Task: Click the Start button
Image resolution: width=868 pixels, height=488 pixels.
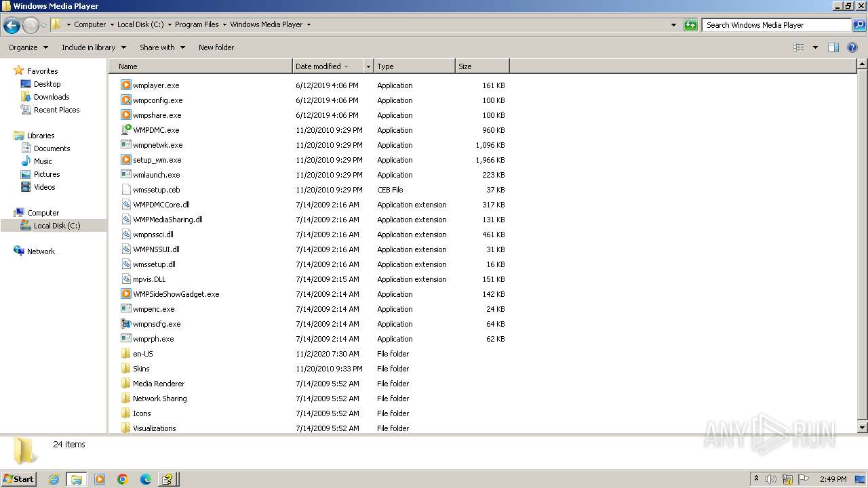Action: click(x=18, y=479)
